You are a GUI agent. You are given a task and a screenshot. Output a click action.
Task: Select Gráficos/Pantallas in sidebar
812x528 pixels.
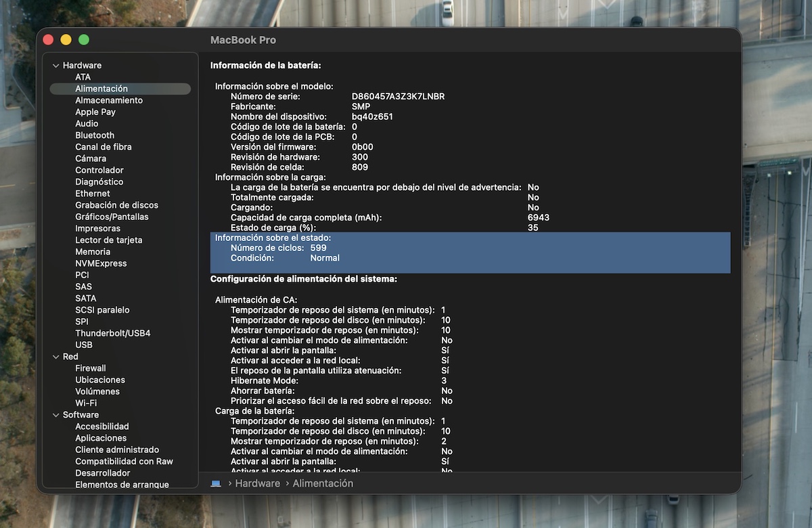[112, 217]
